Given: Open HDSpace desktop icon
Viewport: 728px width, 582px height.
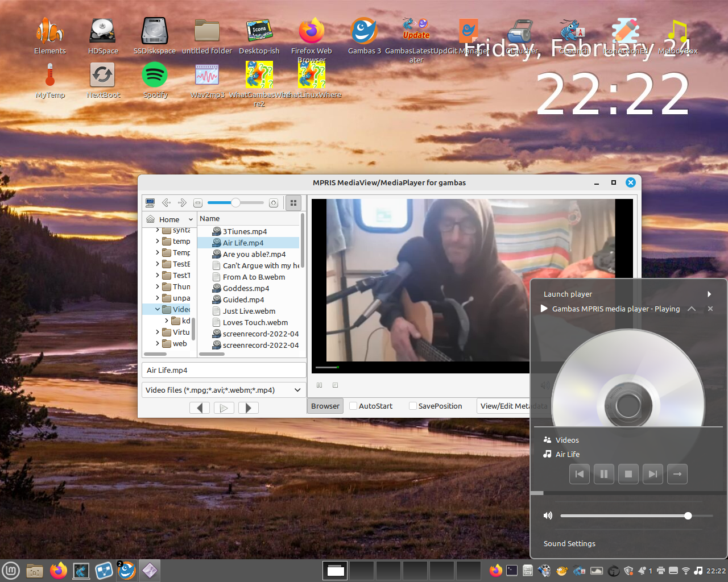Looking at the screenshot, I should (x=103, y=36).
